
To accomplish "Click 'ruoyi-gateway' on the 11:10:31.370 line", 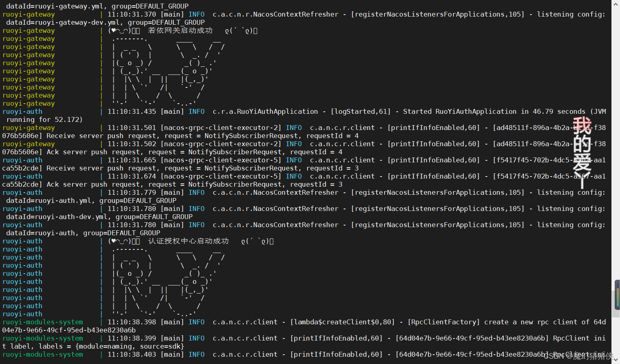I will click(x=28, y=14).
